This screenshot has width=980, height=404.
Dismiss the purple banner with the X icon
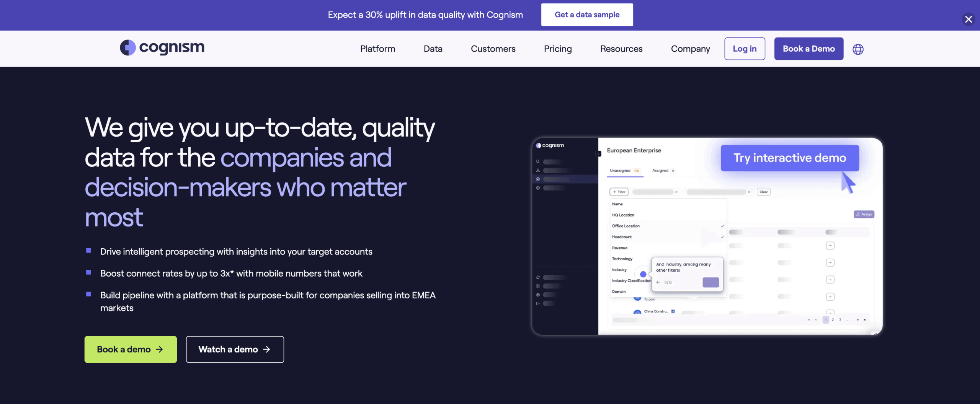click(969, 19)
